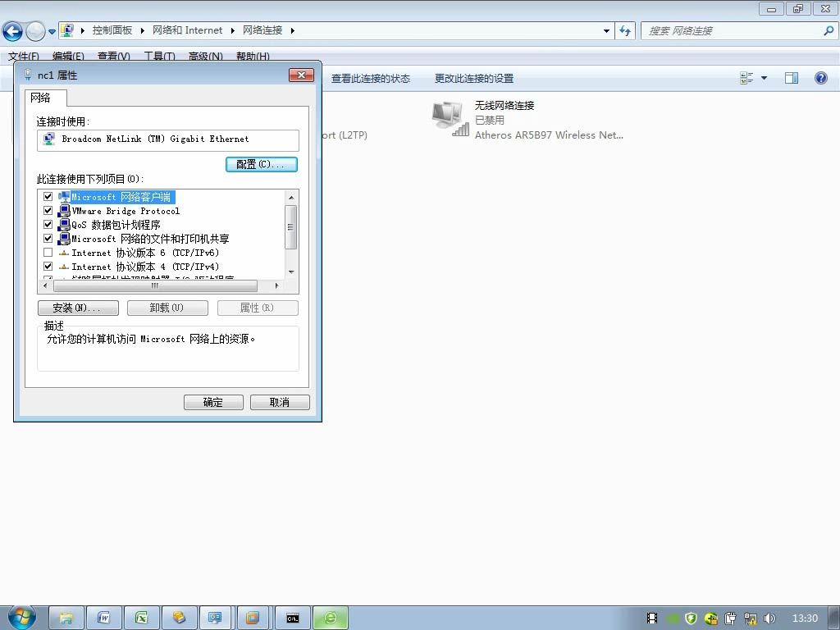Click the Forward navigation arrow
This screenshot has width=840, height=630.
point(35,31)
